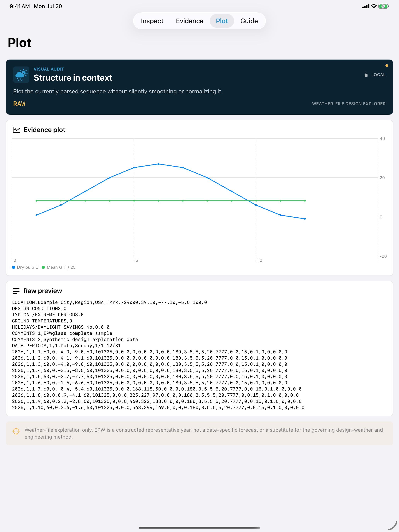The height and width of the screenshot is (532, 399).
Task: Click the Raw preview heading
Action: click(x=43, y=291)
